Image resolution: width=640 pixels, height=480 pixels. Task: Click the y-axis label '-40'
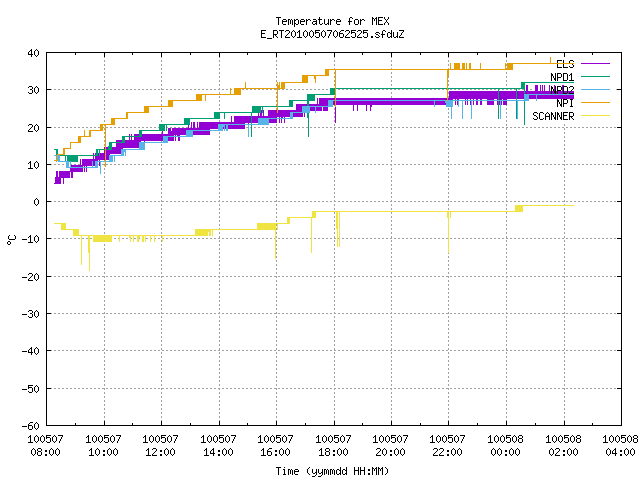click(x=31, y=351)
